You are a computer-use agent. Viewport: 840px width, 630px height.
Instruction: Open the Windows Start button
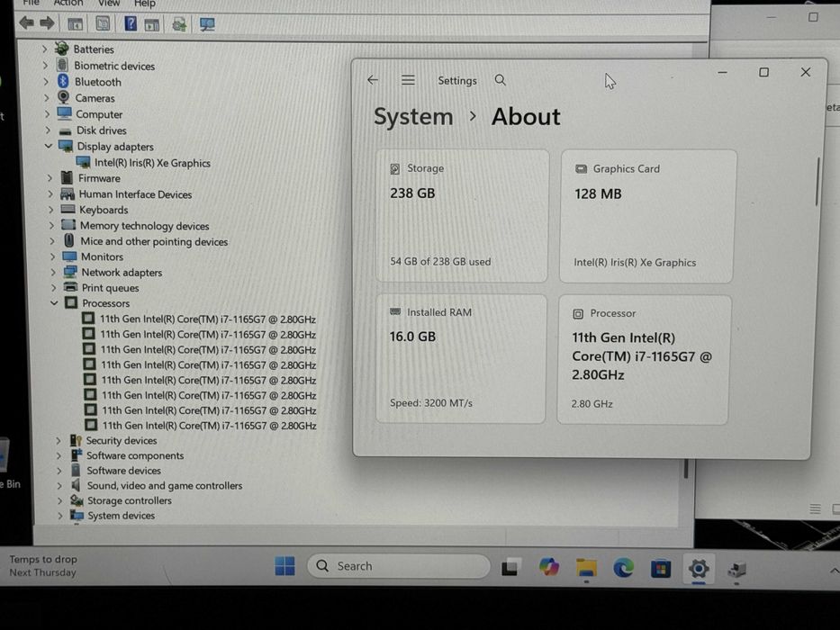click(x=285, y=566)
